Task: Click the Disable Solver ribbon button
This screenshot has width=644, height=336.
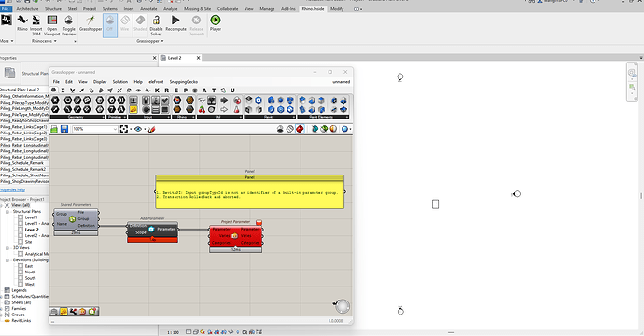Action: [x=156, y=25]
